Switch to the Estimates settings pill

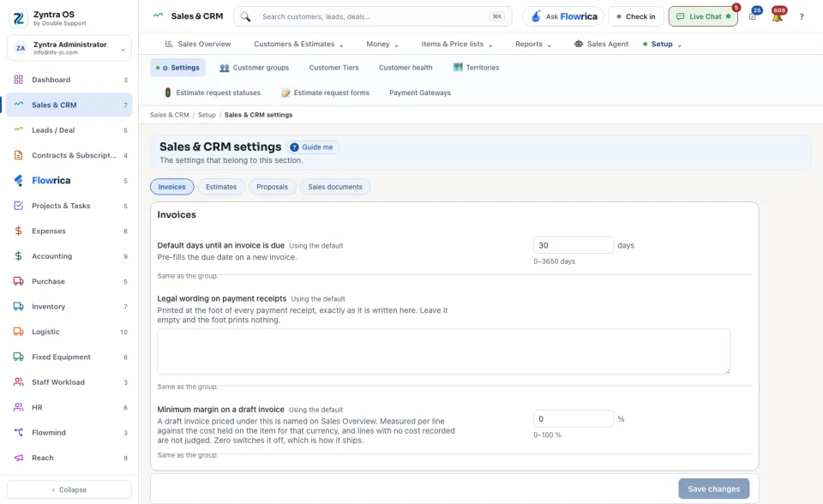pos(221,187)
